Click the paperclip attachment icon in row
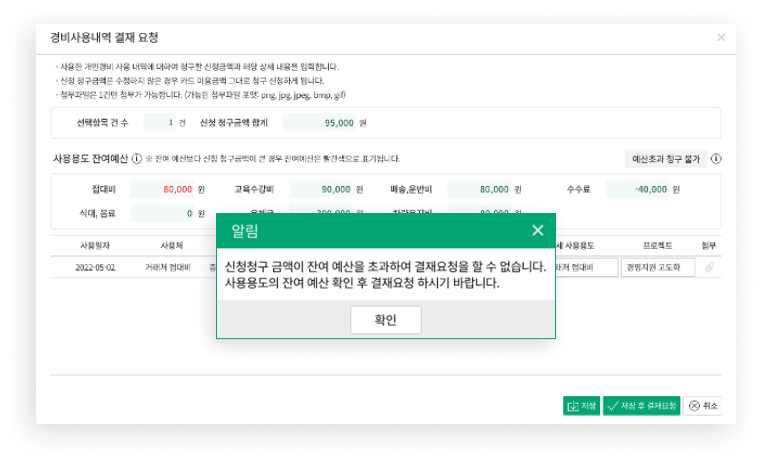 [709, 267]
